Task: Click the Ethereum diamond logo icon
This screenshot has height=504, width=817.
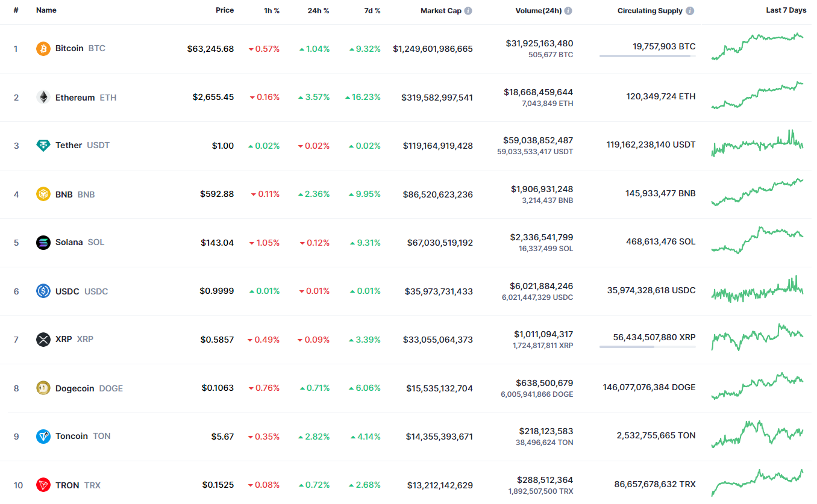Action: click(x=43, y=98)
